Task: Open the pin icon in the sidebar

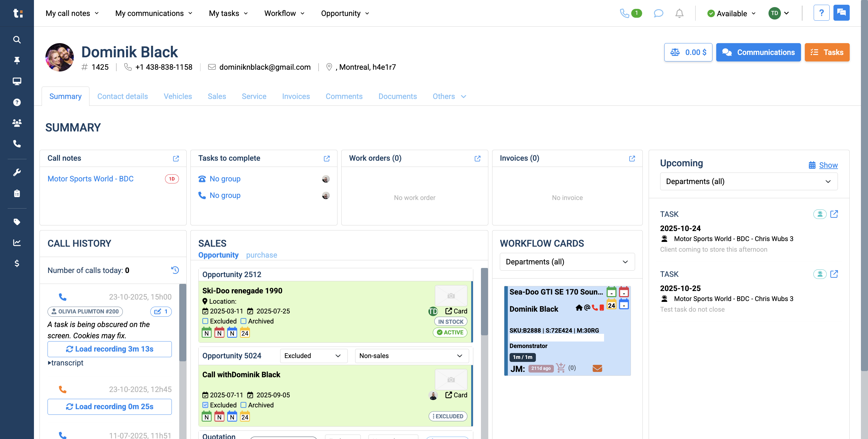Action: [x=17, y=60]
